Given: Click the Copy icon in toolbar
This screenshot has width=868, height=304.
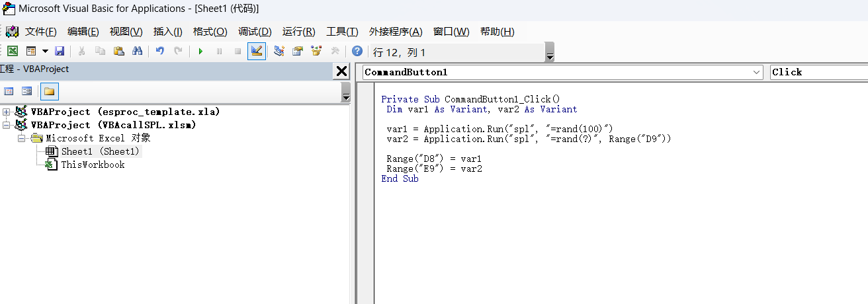Looking at the screenshot, I should coord(101,51).
